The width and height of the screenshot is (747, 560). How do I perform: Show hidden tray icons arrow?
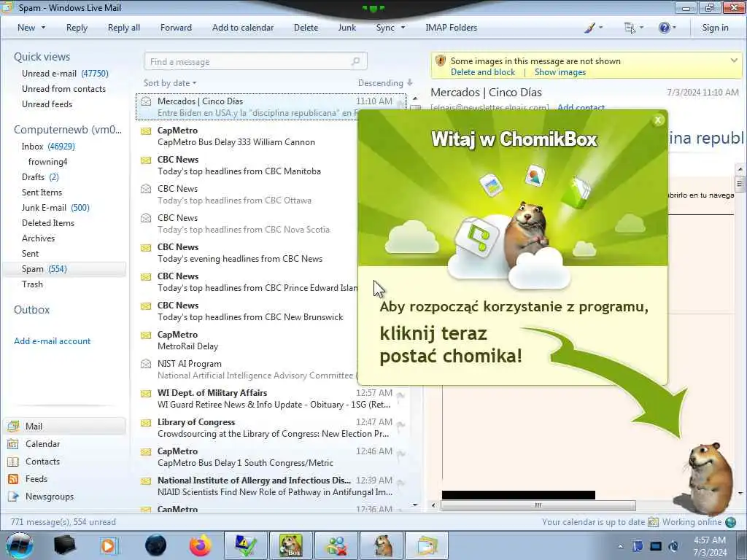click(x=620, y=546)
